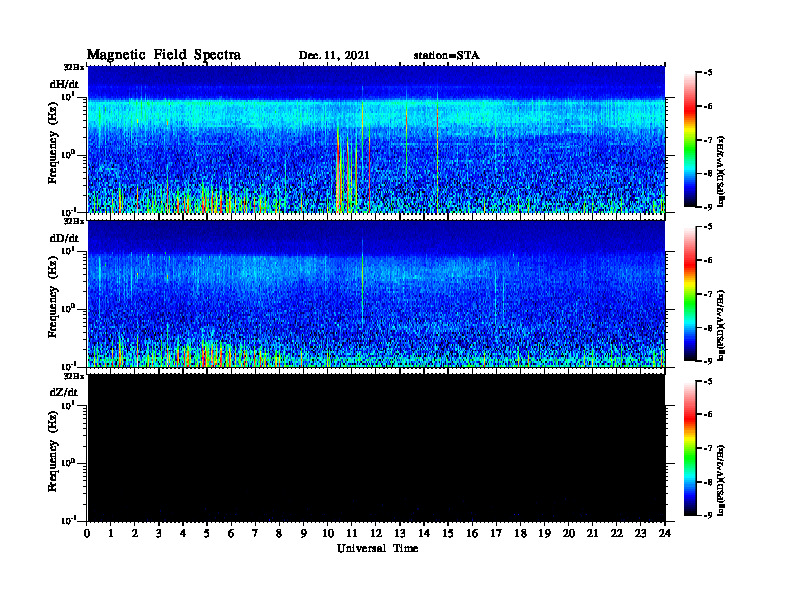Click the "-9" label on dZ/dt color bar
The height and width of the screenshot is (612, 792).
click(x=707, y=515)
